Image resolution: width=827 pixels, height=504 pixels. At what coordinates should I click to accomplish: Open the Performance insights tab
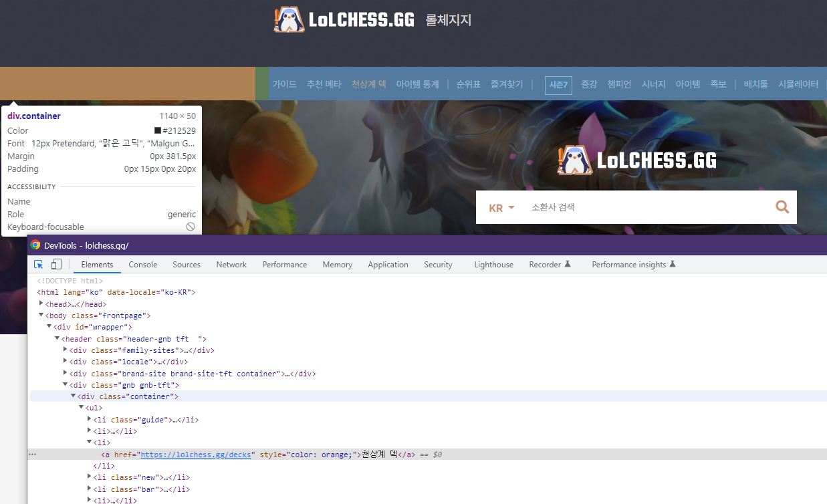point(634,265)
